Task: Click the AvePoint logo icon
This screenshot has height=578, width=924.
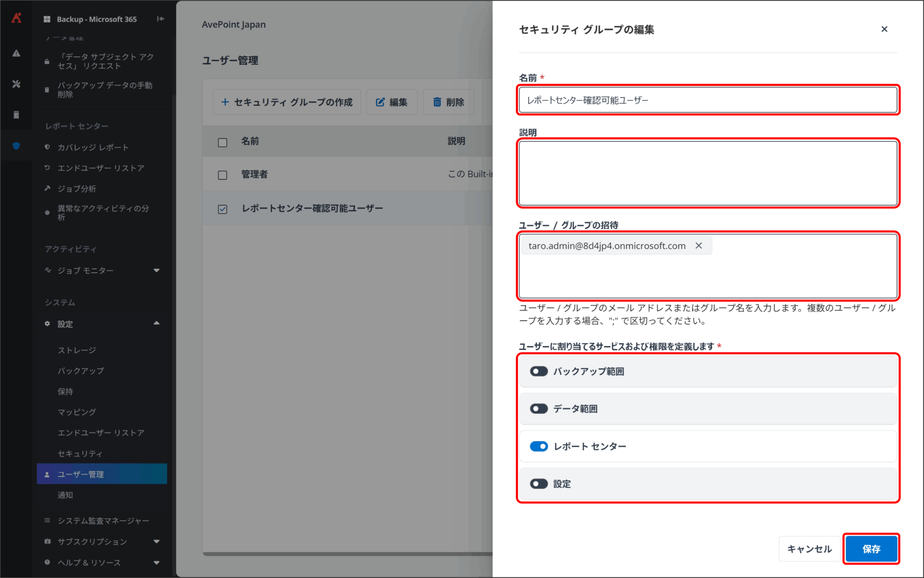Action: click(16, 18)
